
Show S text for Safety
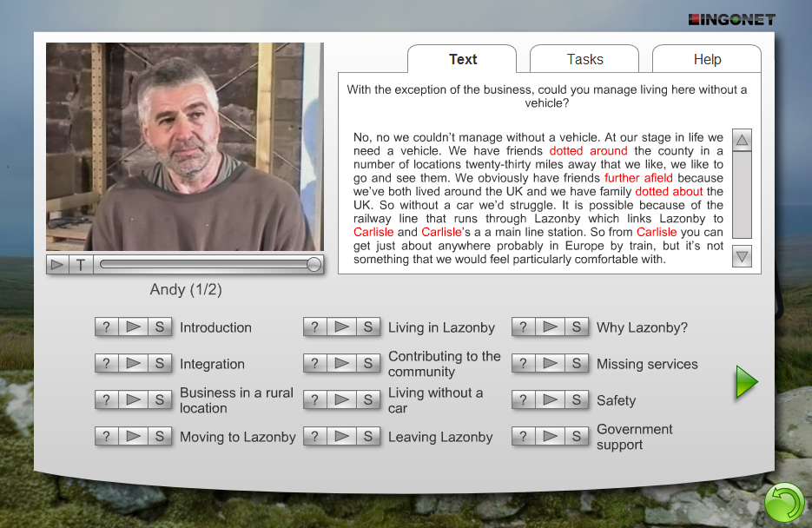[577, 399]
